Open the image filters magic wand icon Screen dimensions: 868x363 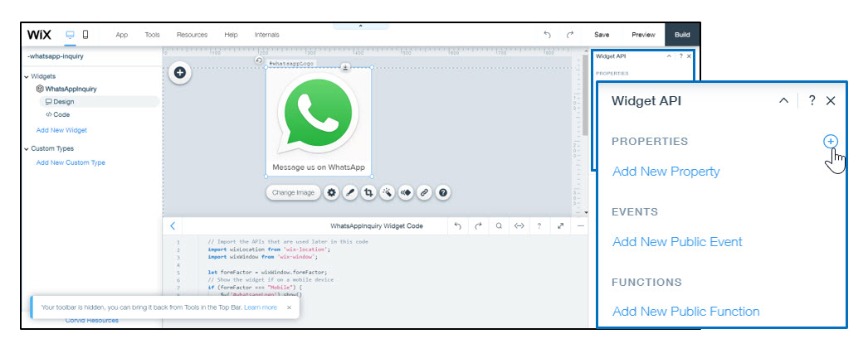tap(387, 193)
